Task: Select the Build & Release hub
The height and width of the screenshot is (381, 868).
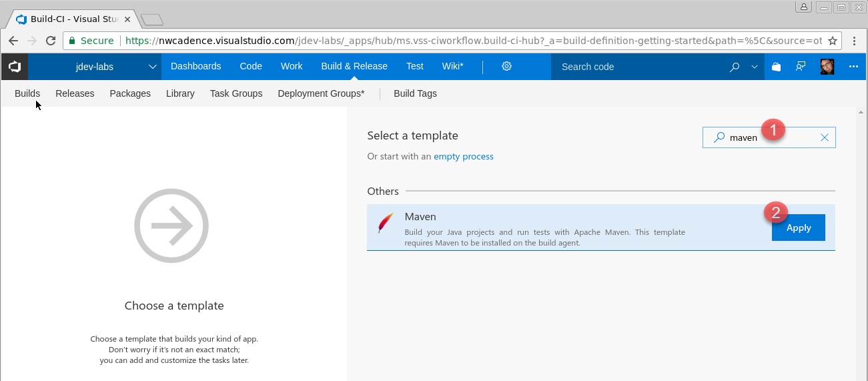Action: click(x=354, y=66)
